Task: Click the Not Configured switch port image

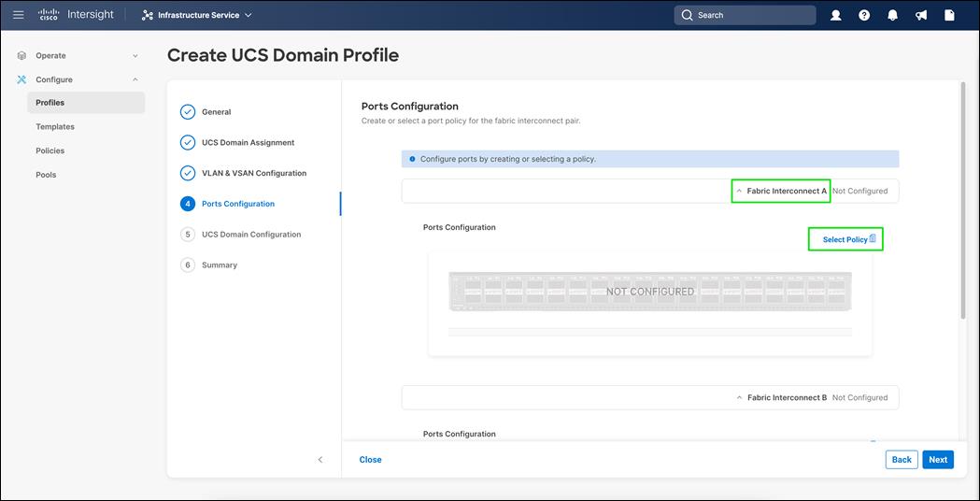Action: tap(650, 292)
